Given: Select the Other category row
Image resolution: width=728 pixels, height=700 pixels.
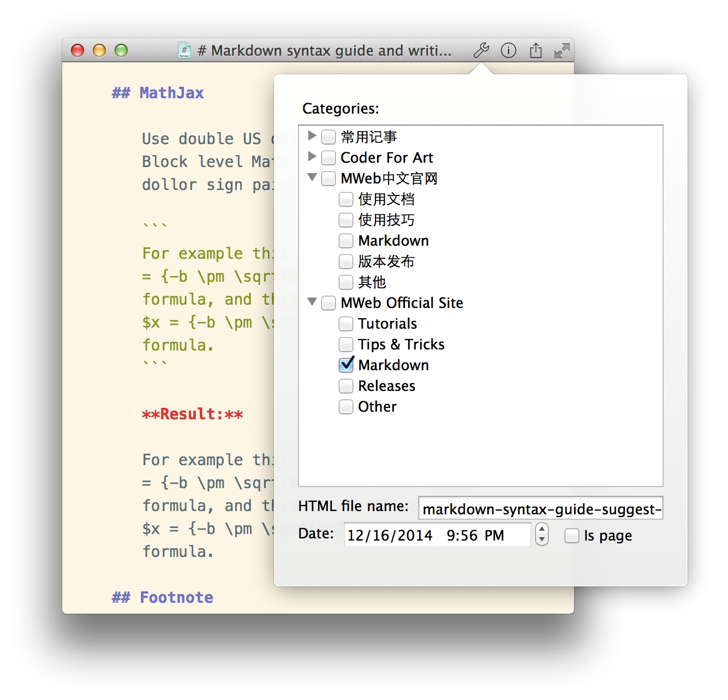Looking at the screenshot, I should [x=377, y=407].
